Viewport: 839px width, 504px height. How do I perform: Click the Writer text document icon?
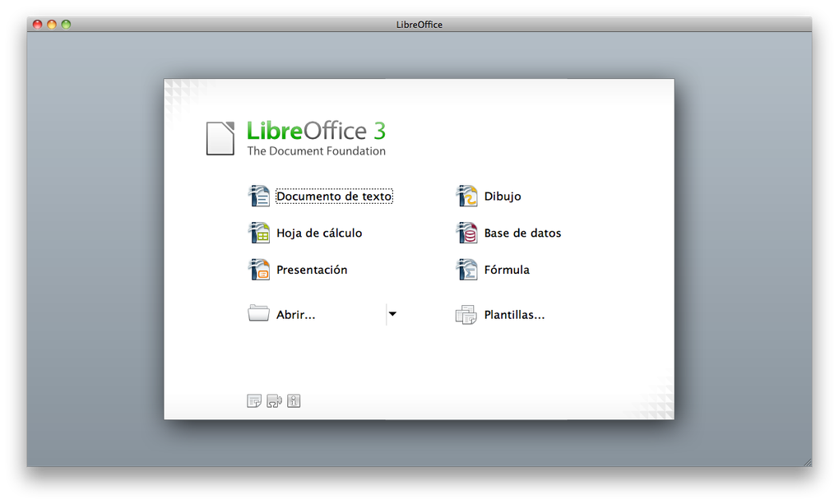pos(259,196)
